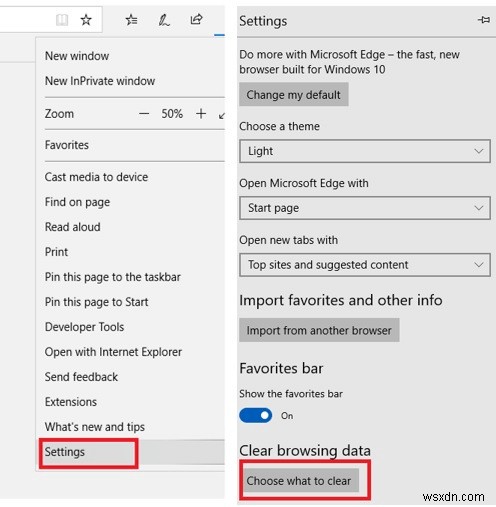Increase zoom with the plus button

[x=201, y=114]
